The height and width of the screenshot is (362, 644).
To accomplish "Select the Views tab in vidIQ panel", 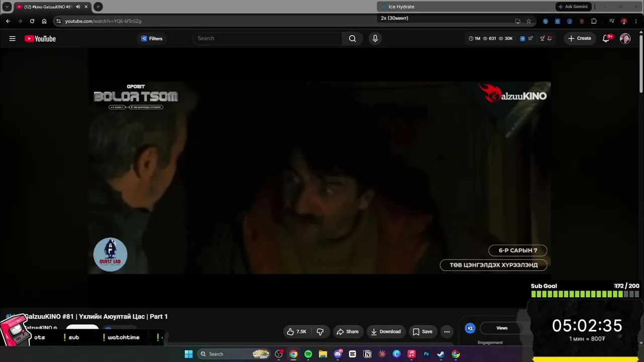I will pos(502,328).
